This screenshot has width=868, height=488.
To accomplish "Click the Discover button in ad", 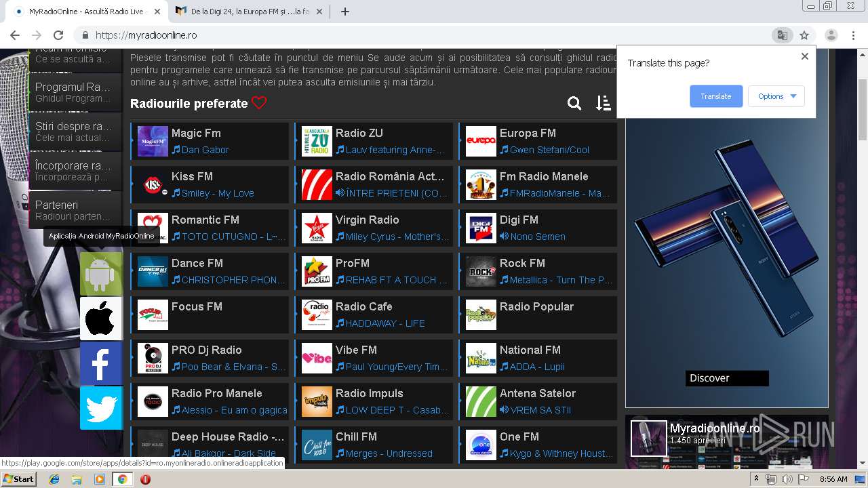I will point(727,378).
